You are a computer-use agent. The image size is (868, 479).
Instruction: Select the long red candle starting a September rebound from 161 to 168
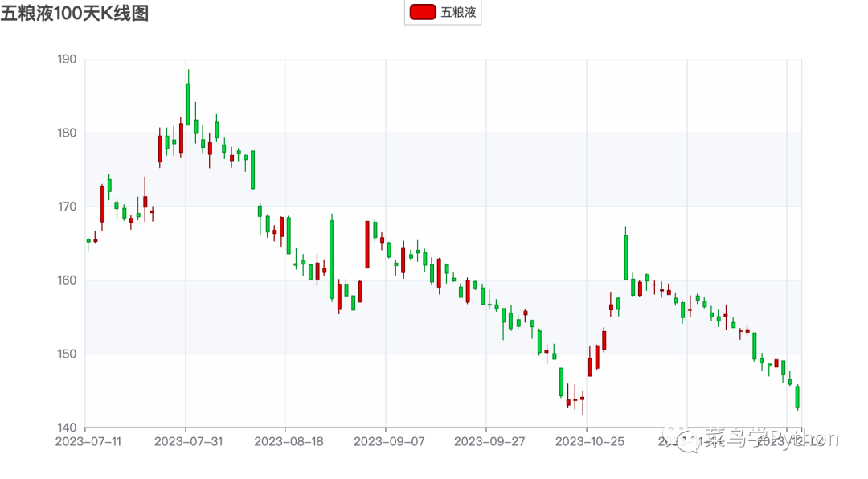[367, 245]
